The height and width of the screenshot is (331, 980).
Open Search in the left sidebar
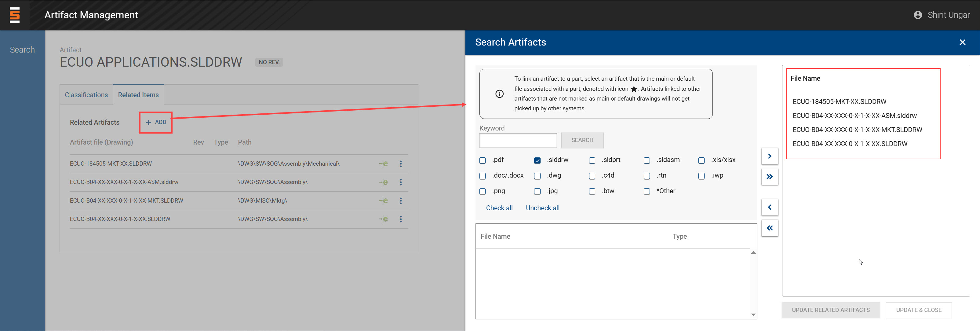point(22,50)
